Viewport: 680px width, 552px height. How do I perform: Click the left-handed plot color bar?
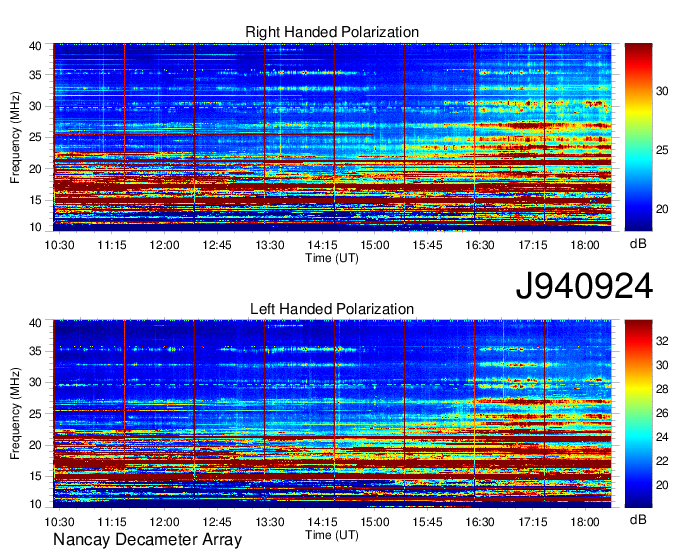coord(638,414)
